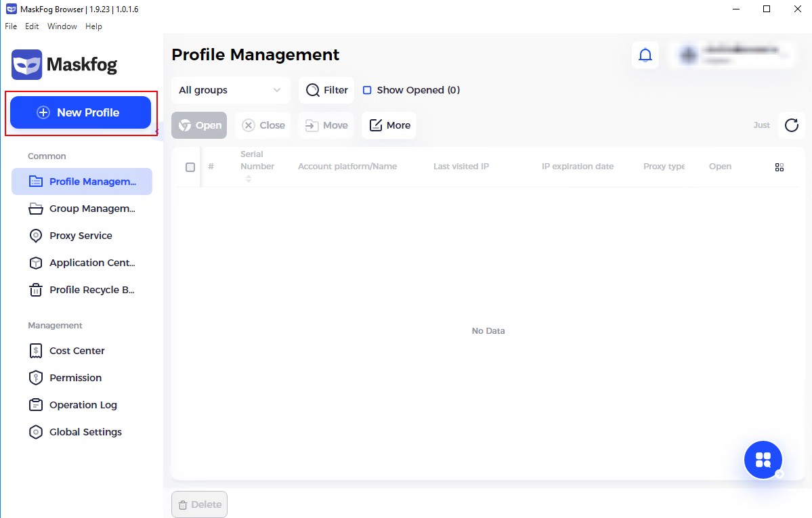Click the Last visited IP column header
This screenshot has height=518, width=812.
tap(461, 167)
